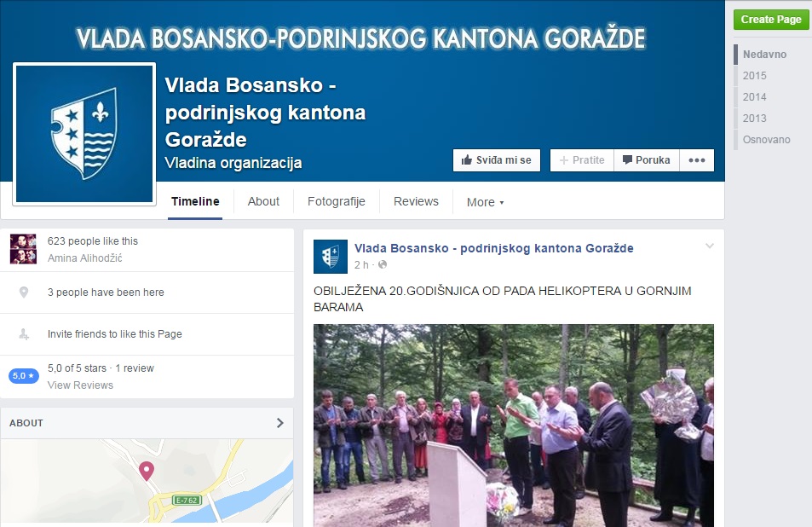
Task: Select the Reviews tab
Action: point(416,201)
